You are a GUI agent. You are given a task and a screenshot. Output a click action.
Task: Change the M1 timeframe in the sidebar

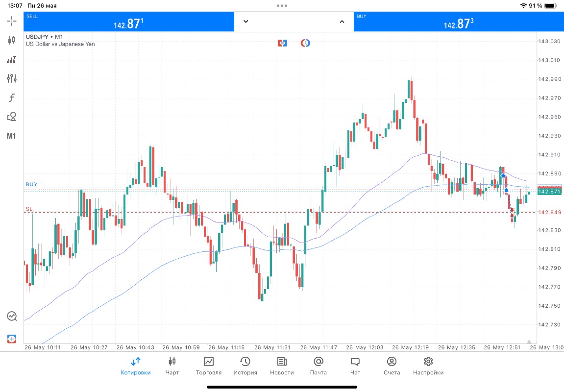pos(11,136)
